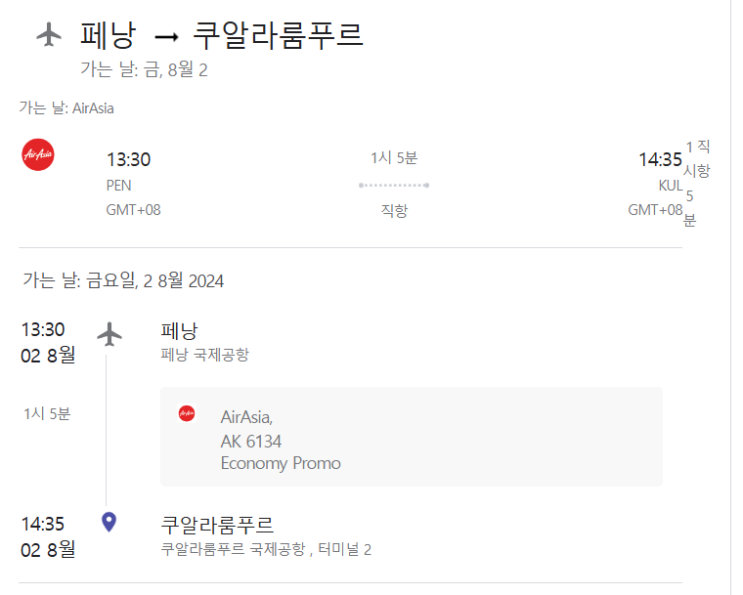Select the airplane icon on the departure timeline
This screenshot has width=743, height=595.
[x=109, y=334]
